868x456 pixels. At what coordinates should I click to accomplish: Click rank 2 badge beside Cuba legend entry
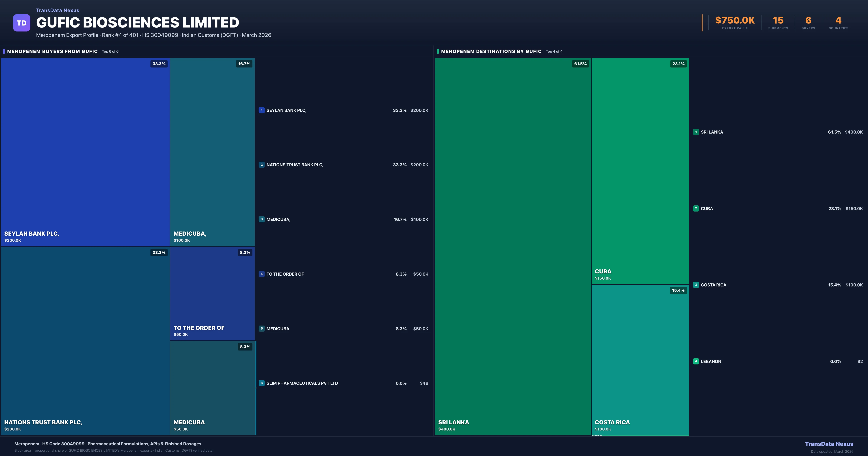(696, 208)
